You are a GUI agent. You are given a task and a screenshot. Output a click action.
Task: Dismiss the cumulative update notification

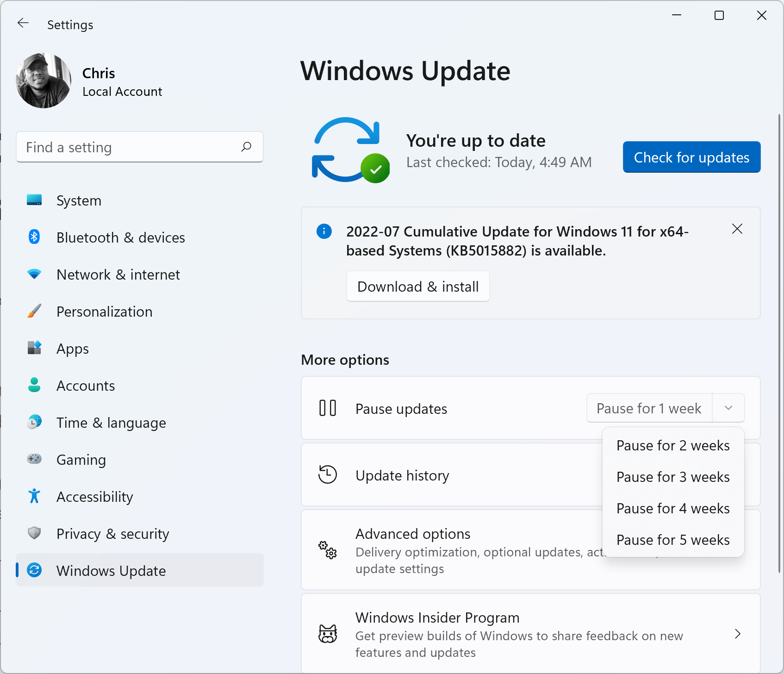(737, 229)
